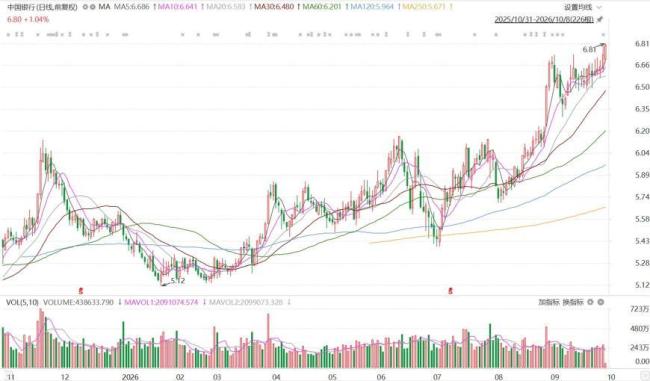Open MA indicator settings gear icon

85,7
